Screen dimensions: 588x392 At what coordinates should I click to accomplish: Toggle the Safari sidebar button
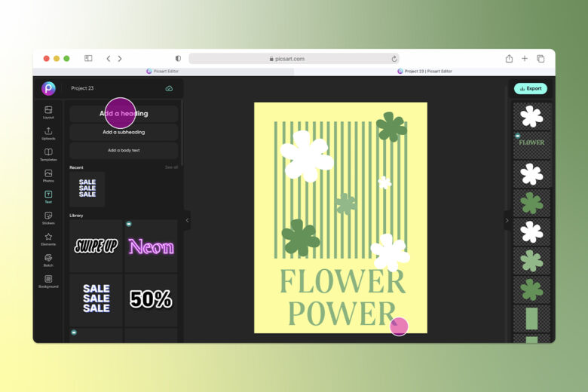click(88, 58)
